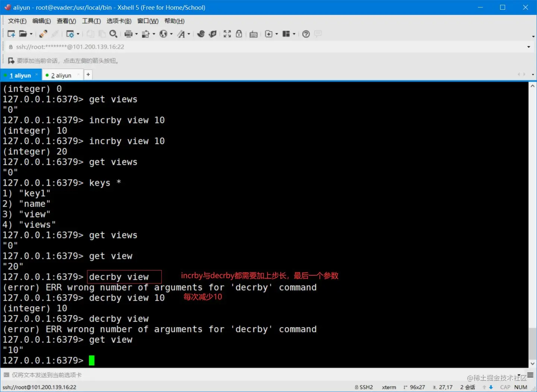Viewport: 537px width, 392px height.
Task: Expand the address bar history dropdown
Action: pyautogui.click(x=528, y=47)
